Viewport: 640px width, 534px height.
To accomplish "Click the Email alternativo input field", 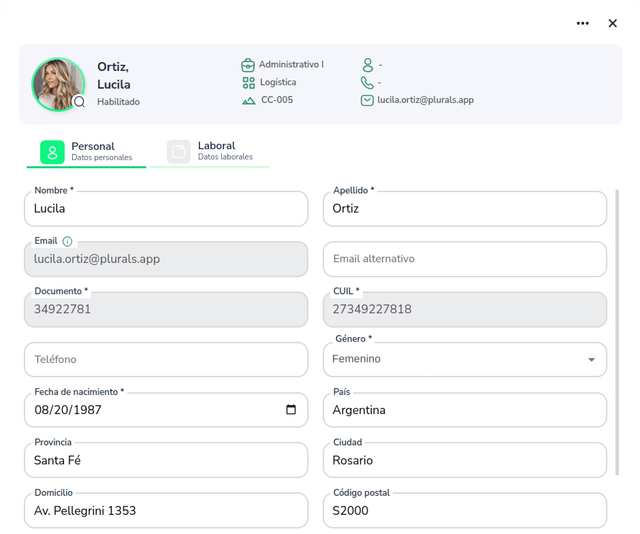I will coord(464,259).
